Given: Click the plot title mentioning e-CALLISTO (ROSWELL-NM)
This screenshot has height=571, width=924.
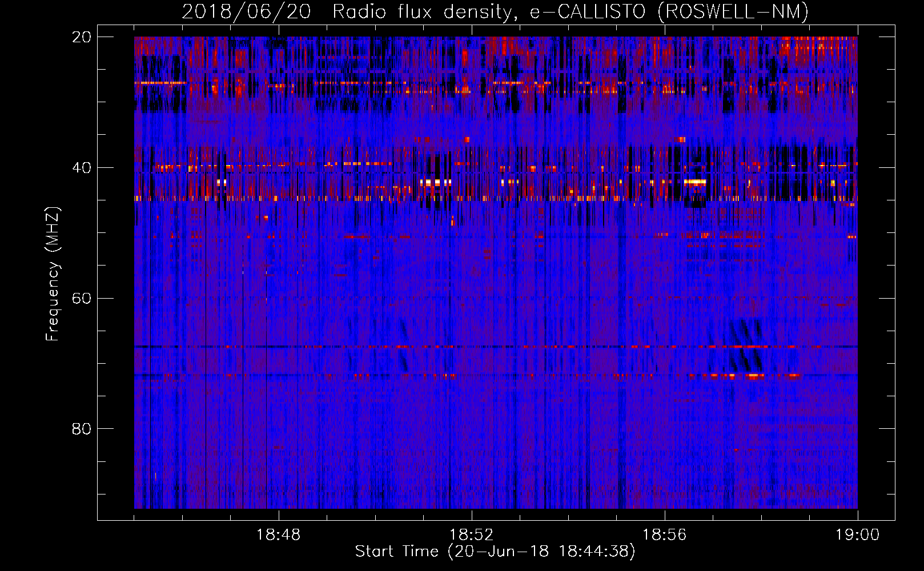Looking at the screenshot, I should [495, 11].
